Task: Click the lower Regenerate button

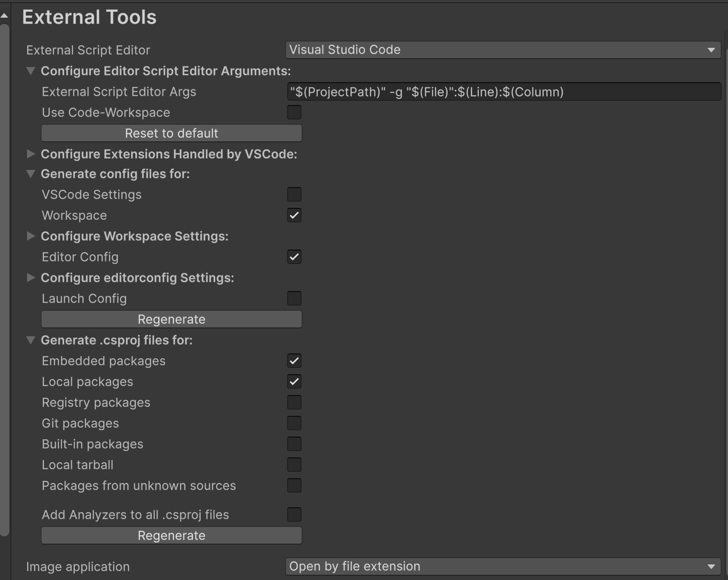Action: coord(171,535)
